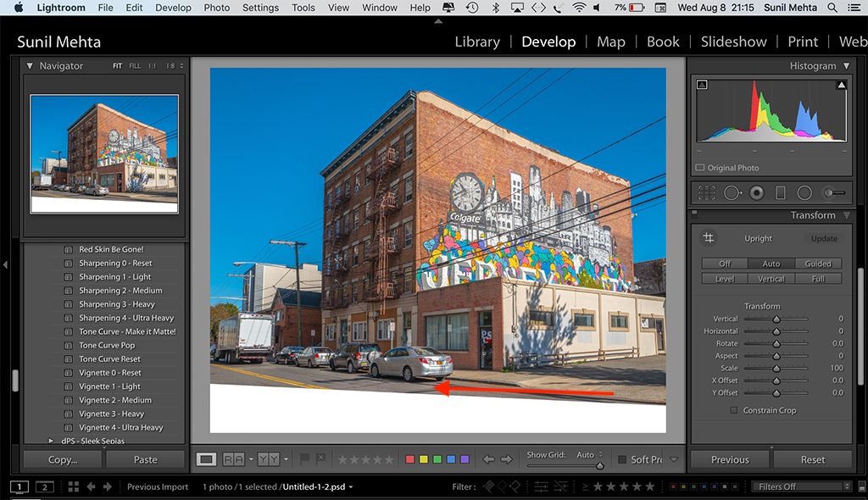This screenshot has height=500, width=868.
Task: Toggle the Original Photo checkbox
Action: [700, 168]
